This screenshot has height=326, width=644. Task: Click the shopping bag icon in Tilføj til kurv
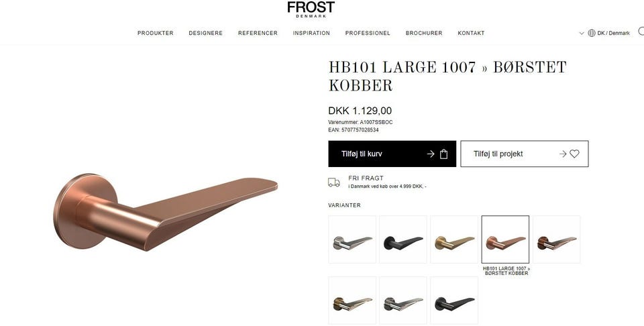tap(443, 154)
